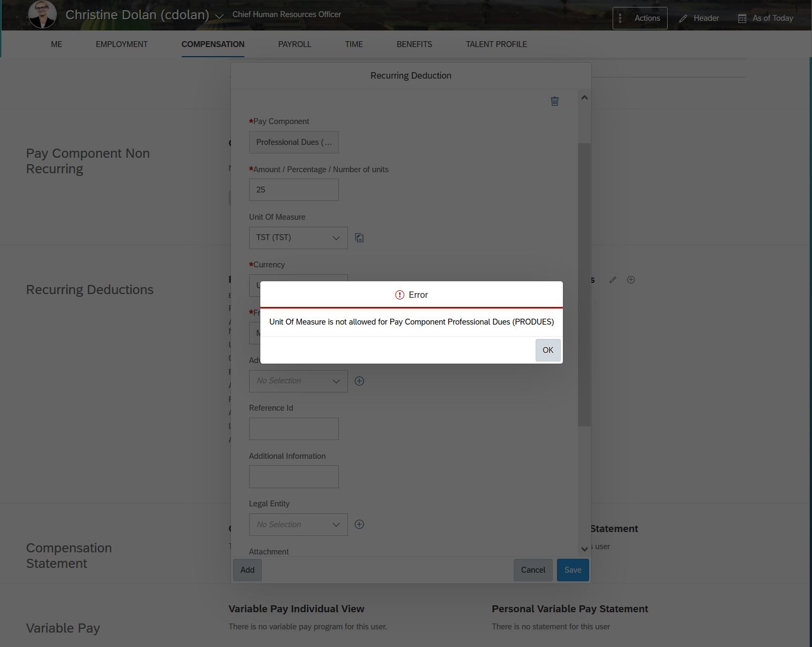
Task: Open the No Selection dropdown above Reference Id
Action: pos(298,381)
